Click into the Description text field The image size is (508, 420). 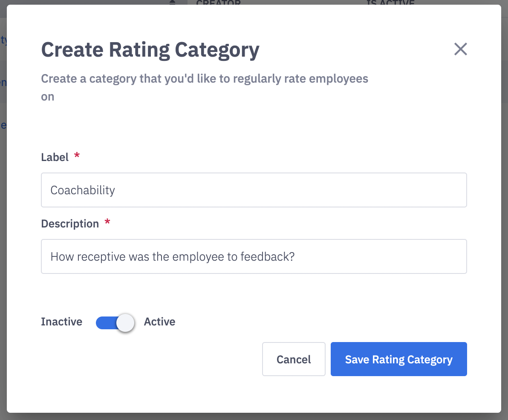click(254, 256)
